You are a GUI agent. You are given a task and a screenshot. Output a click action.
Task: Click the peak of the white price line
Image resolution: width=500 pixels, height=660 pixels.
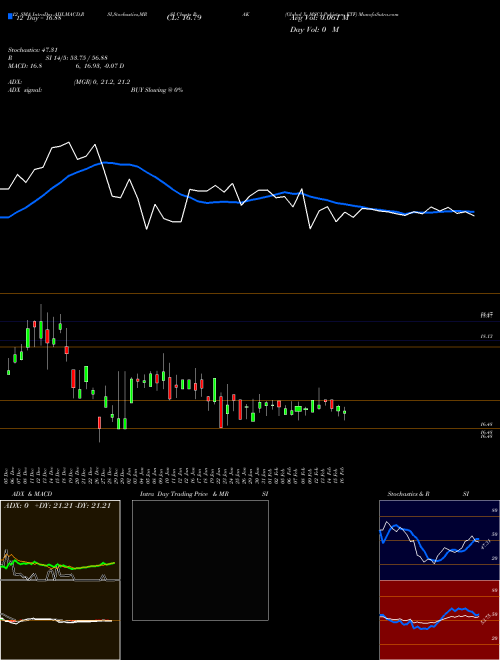pos(69,142)
